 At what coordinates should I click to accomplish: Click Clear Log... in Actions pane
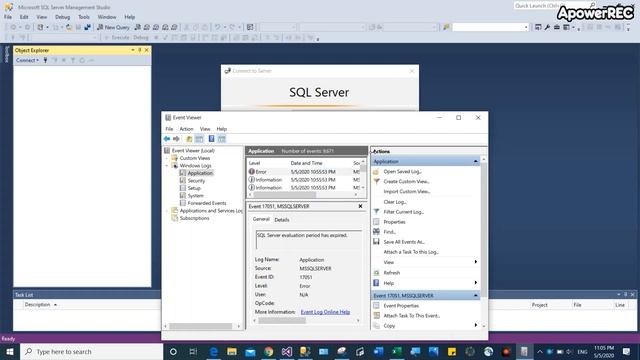(395, 202)
